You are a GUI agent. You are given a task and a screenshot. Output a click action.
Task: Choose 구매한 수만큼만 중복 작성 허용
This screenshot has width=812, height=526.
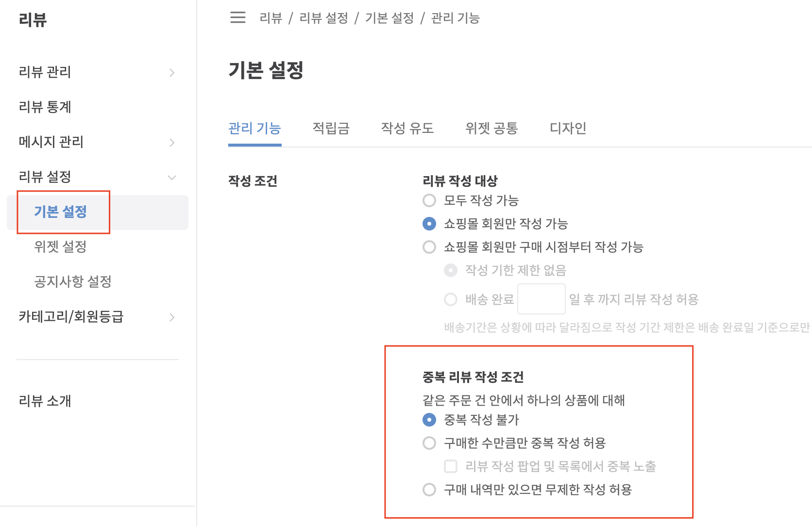point(429,443)
